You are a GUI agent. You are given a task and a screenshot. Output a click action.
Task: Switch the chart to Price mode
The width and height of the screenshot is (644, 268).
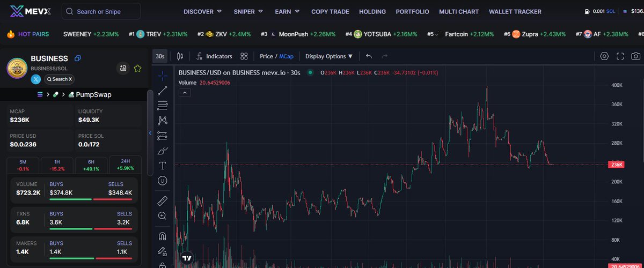pyautogui.click(x=266, y=56)
